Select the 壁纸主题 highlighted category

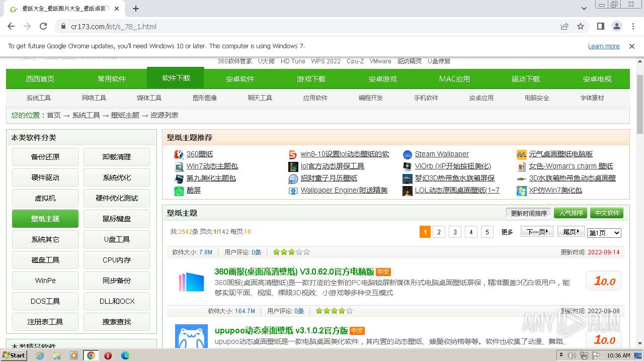point(45,219)
